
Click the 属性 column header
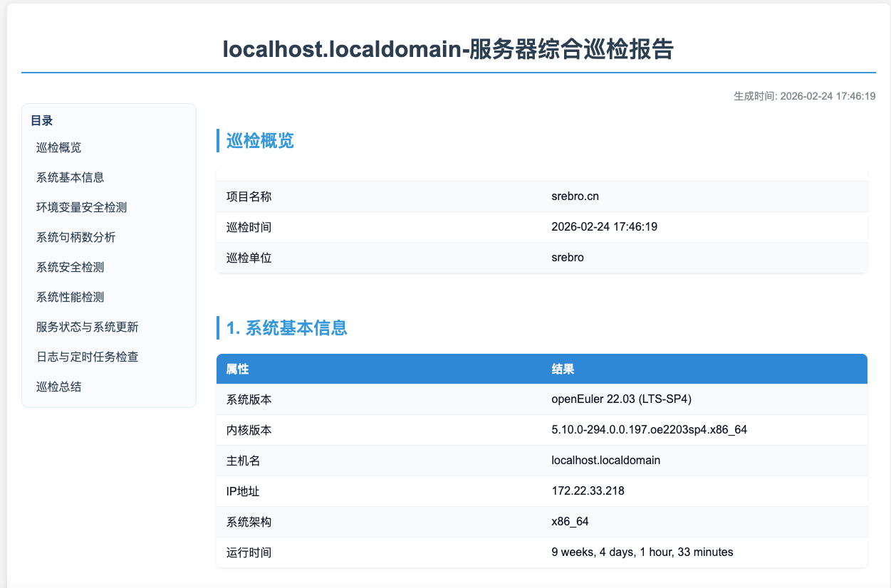click(x=237, y=369)
